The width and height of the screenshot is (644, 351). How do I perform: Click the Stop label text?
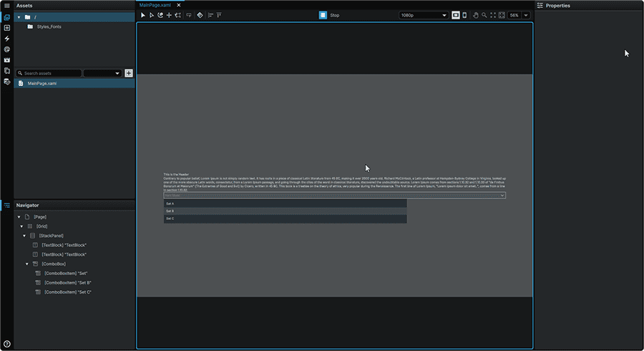[x=335, y=15]
